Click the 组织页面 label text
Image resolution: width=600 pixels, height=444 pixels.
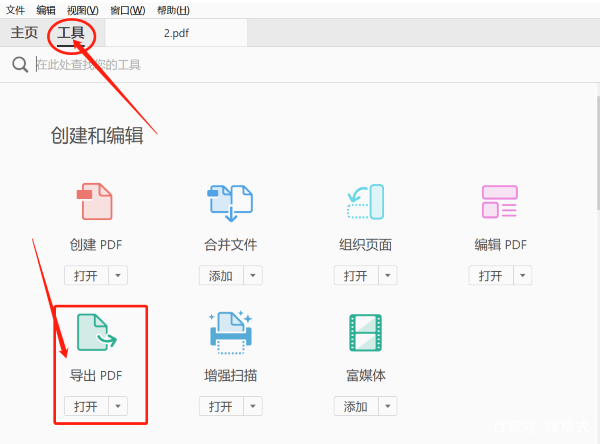coord(365,245)
